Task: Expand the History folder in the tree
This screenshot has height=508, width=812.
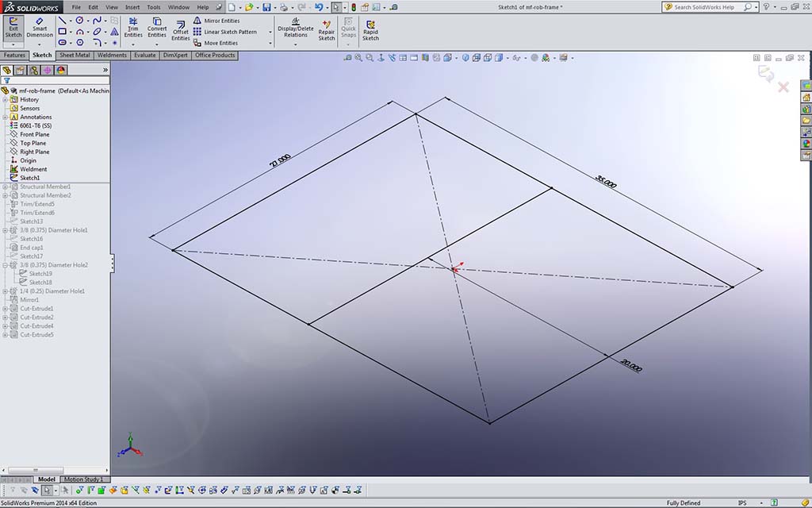Action: coord(5,100)
